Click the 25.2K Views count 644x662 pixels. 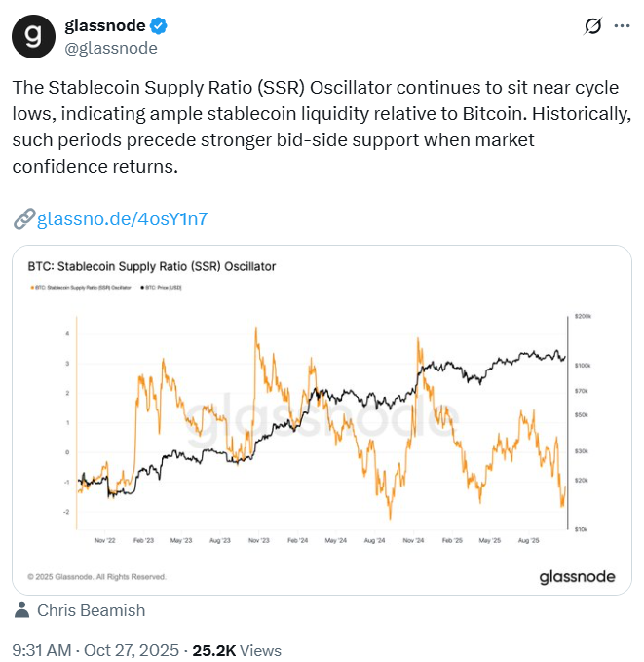click(238, 650)
